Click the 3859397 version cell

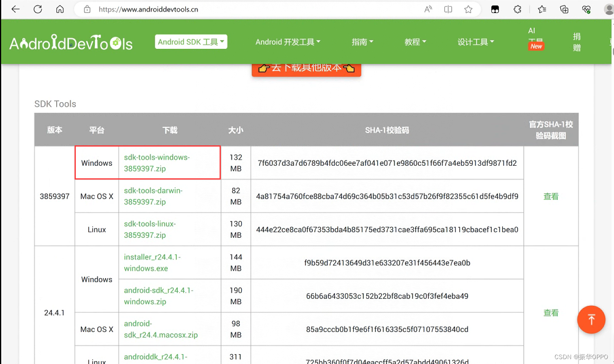[x=55, y=196]
